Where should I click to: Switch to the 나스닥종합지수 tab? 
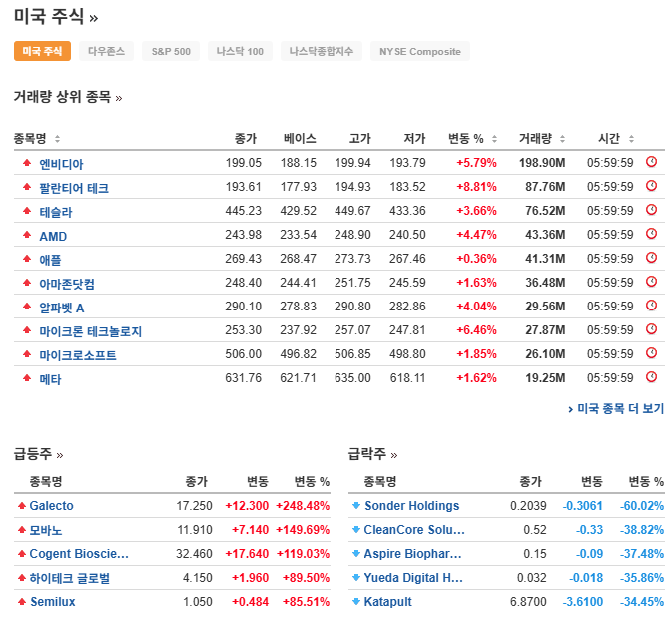click(322, 51)
